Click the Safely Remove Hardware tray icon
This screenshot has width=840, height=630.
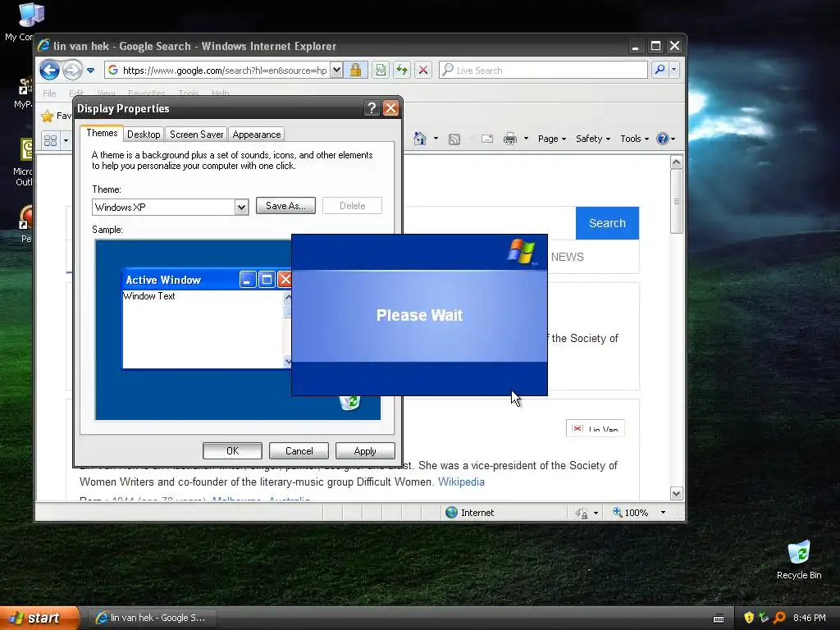[764, 618]
